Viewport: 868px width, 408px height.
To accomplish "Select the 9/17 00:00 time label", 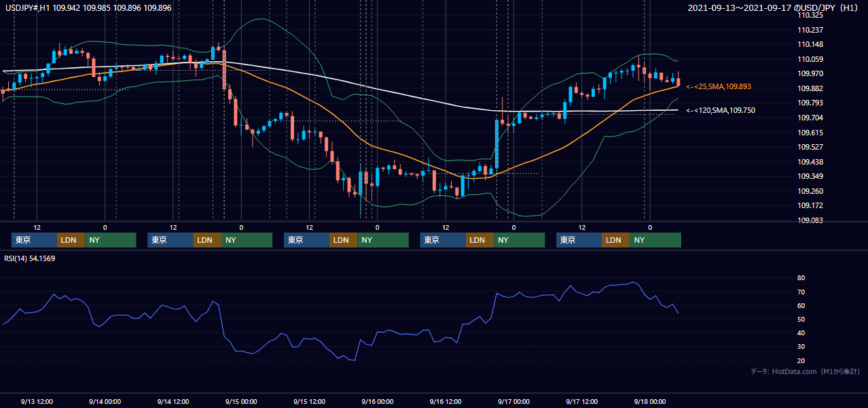I will point(513,401).
